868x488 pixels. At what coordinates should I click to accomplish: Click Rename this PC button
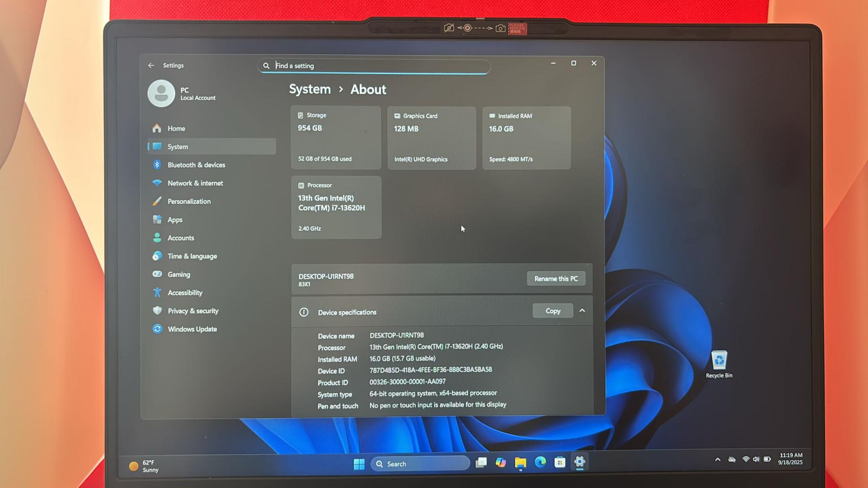pos(556,279)
